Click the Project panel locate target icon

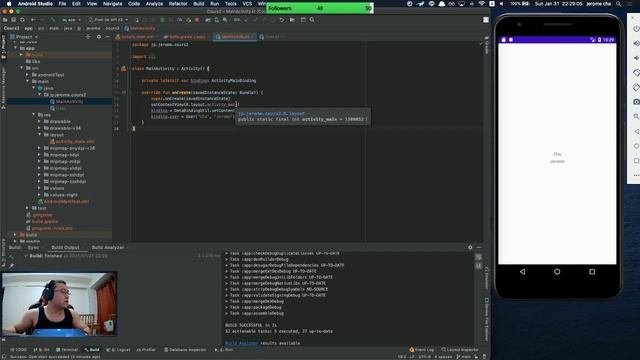point(88,37)
